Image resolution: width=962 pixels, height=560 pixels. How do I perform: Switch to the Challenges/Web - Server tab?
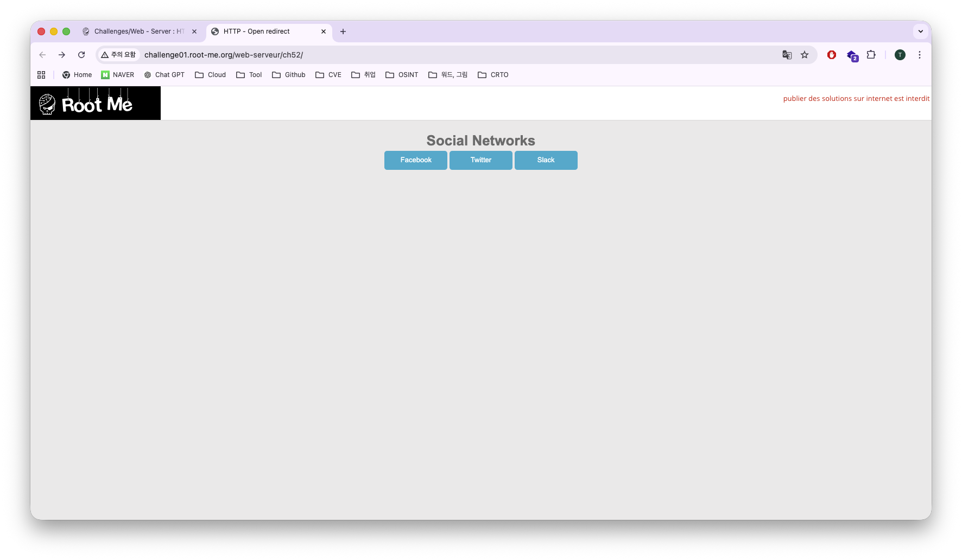141,31
